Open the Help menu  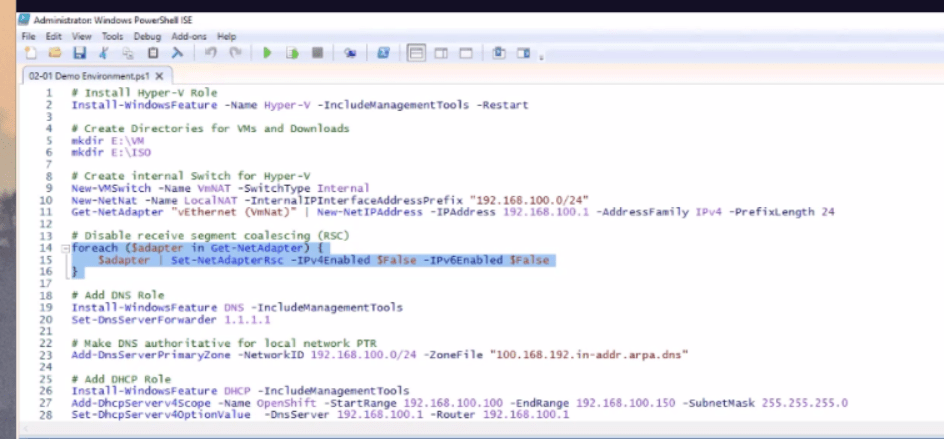[x=226, y=36]
